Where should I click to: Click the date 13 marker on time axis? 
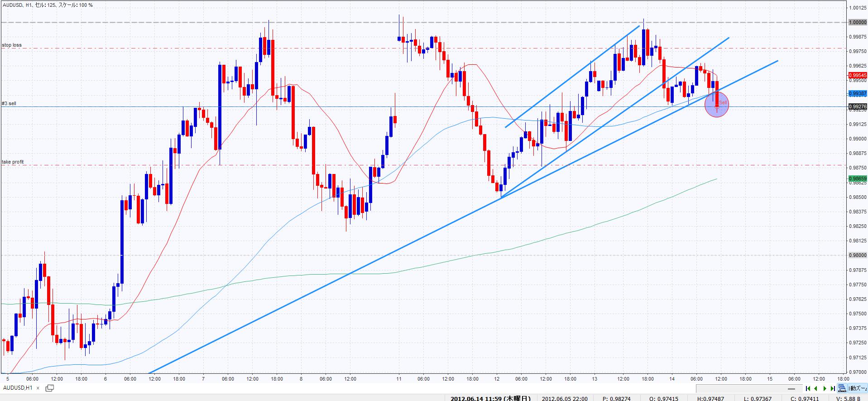pos(595,379)
